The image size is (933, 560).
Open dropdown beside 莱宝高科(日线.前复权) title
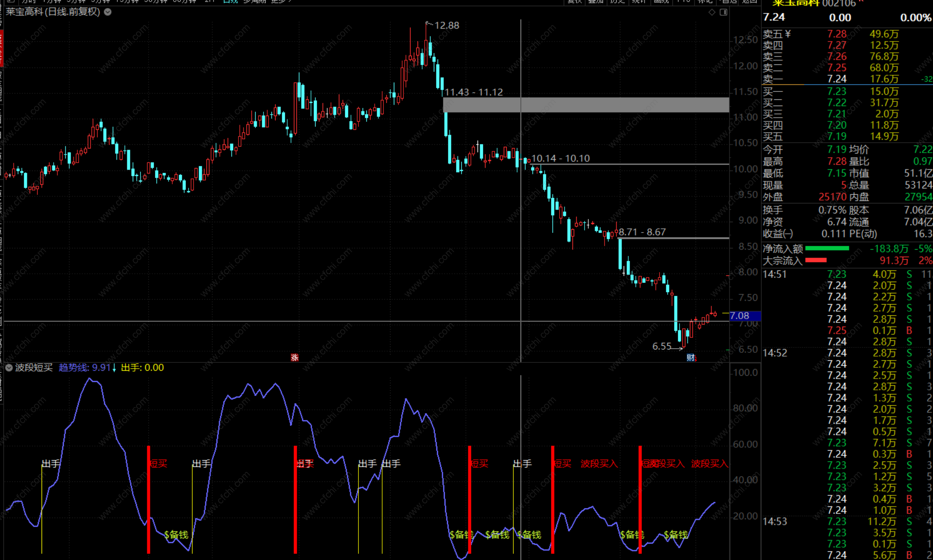(108, 12)
